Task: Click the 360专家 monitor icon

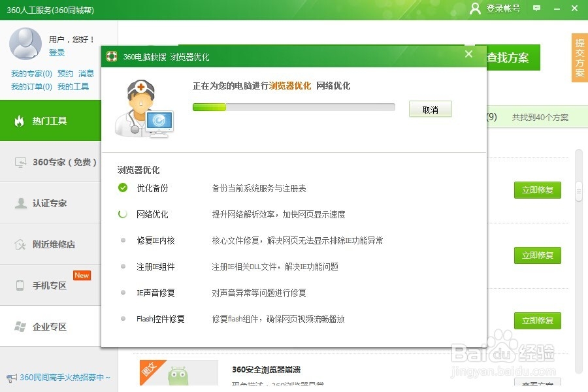Action: [x=20, y=162]
